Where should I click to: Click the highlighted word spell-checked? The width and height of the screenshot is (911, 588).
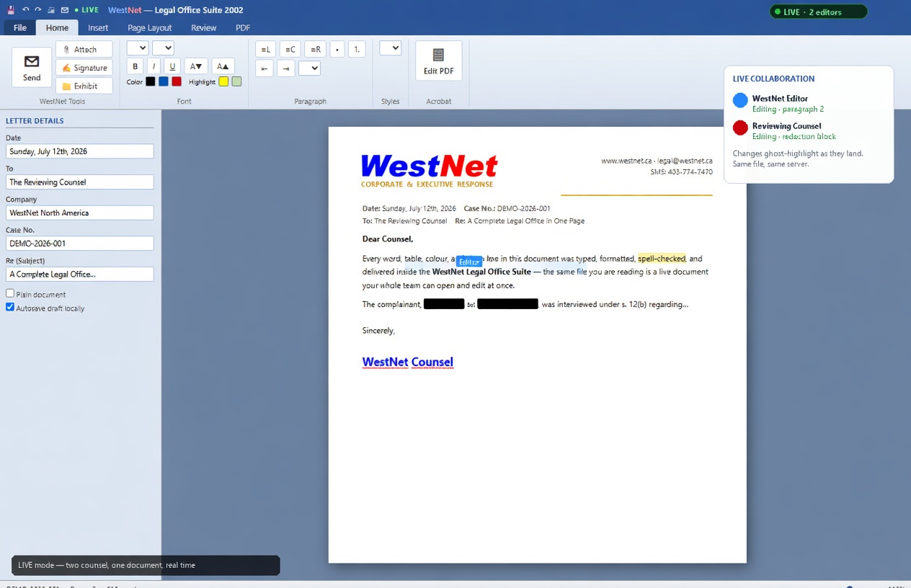(662, 258)
